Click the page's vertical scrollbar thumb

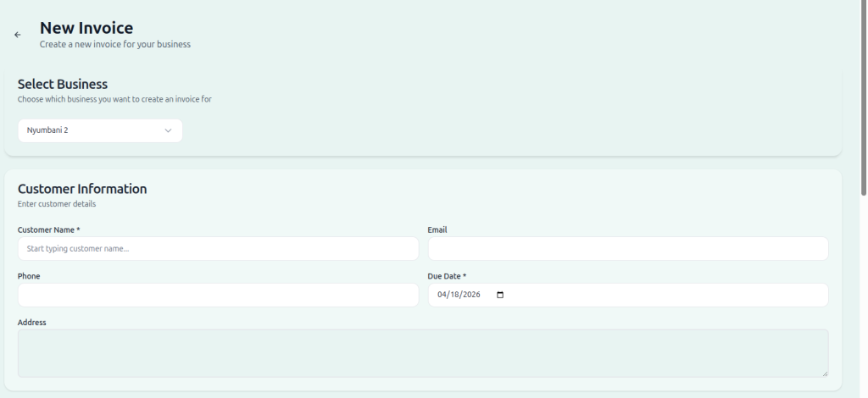click(864, 97)
